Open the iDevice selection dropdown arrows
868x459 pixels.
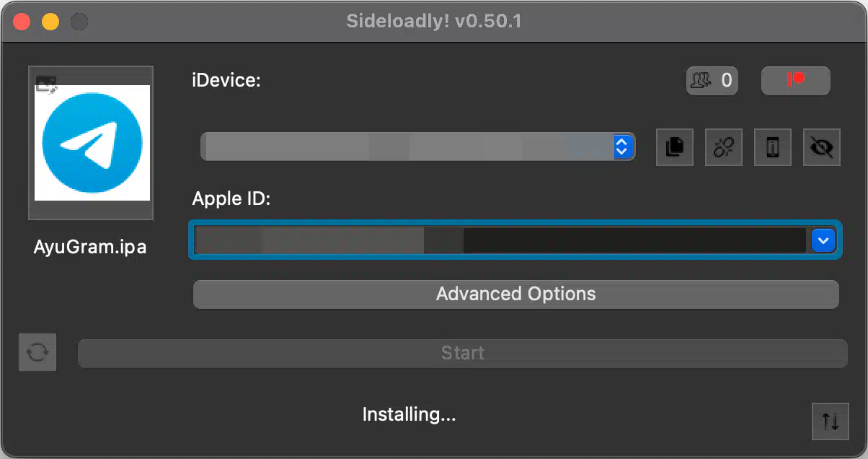coord(622,147)
